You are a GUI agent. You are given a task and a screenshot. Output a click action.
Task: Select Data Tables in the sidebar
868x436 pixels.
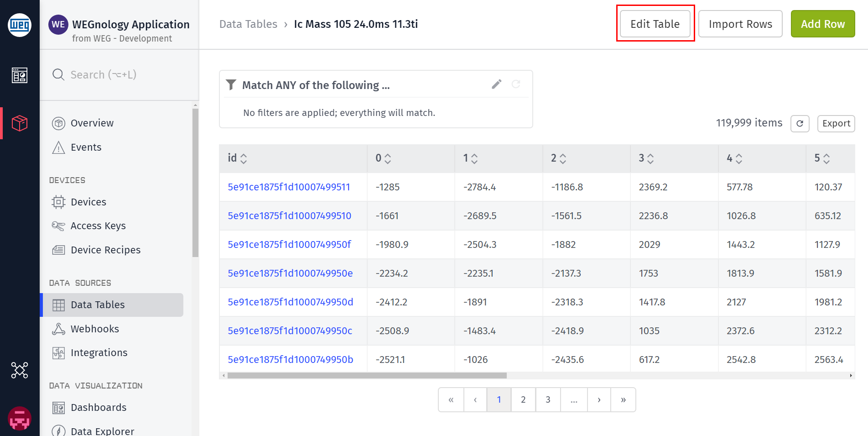[112, 305]
